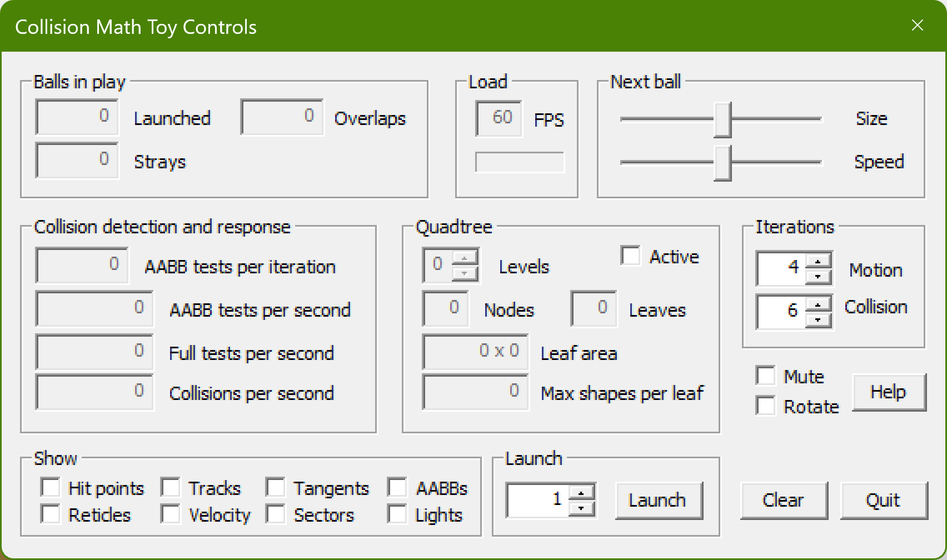Increase Launch count with up arrow
The width and height of the screenshot is (947, 560).
point(581,492)
